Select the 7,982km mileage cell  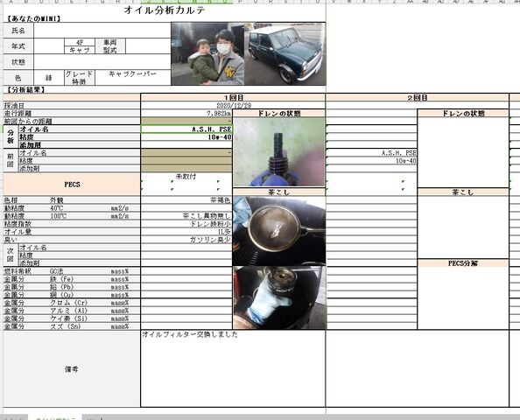(x=186, y=114)
